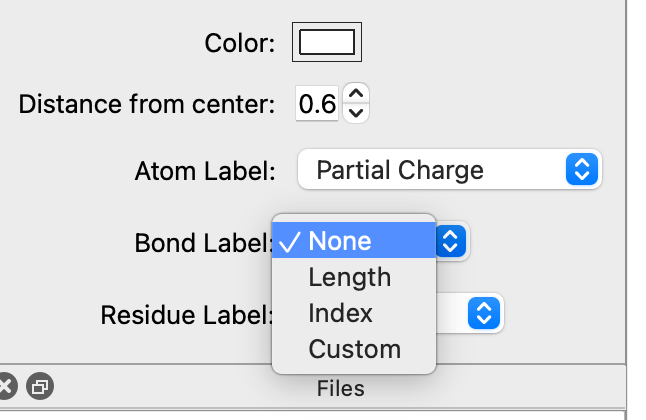Float the Files panel with the undock icon
The height and width of the screenshot is (420, 646).
click(40, 386)
